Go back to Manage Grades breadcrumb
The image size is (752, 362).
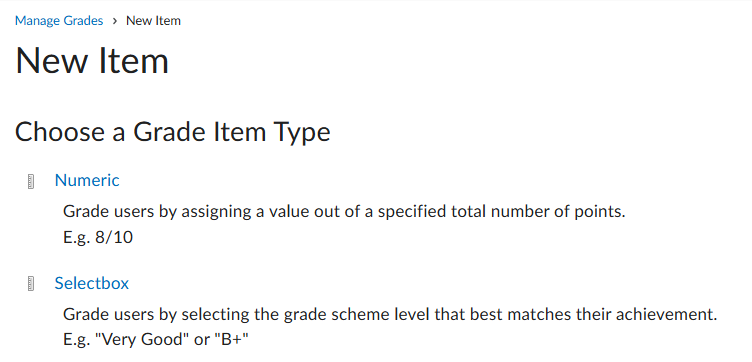pos(59,21)
